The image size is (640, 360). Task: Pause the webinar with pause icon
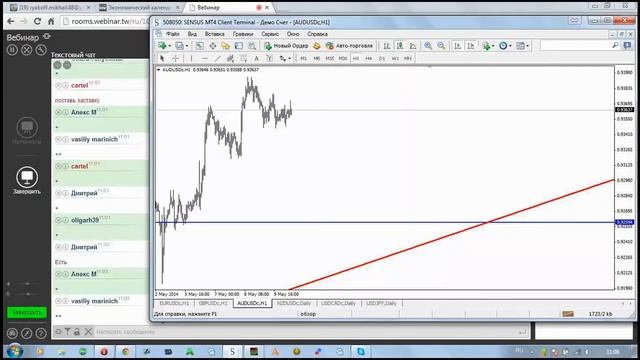12,50
